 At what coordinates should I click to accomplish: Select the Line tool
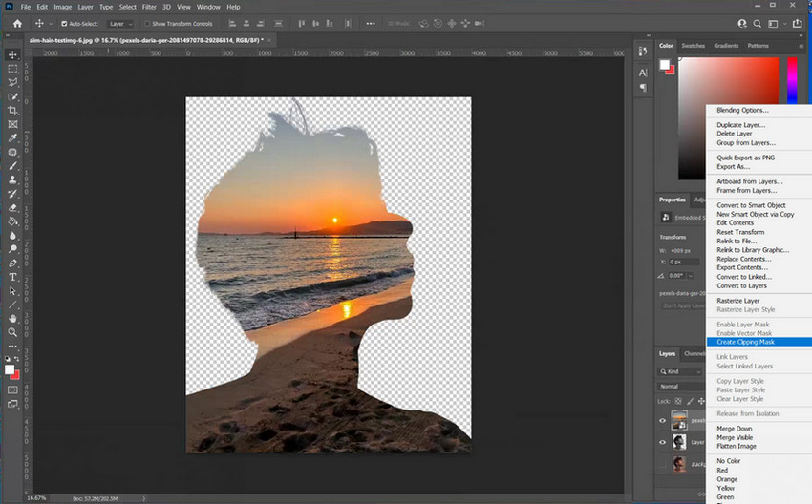coord(12,304)
